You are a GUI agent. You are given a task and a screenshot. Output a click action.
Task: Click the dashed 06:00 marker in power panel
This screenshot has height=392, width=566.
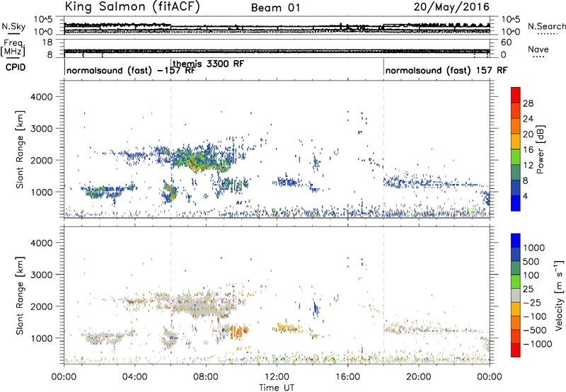171,149
